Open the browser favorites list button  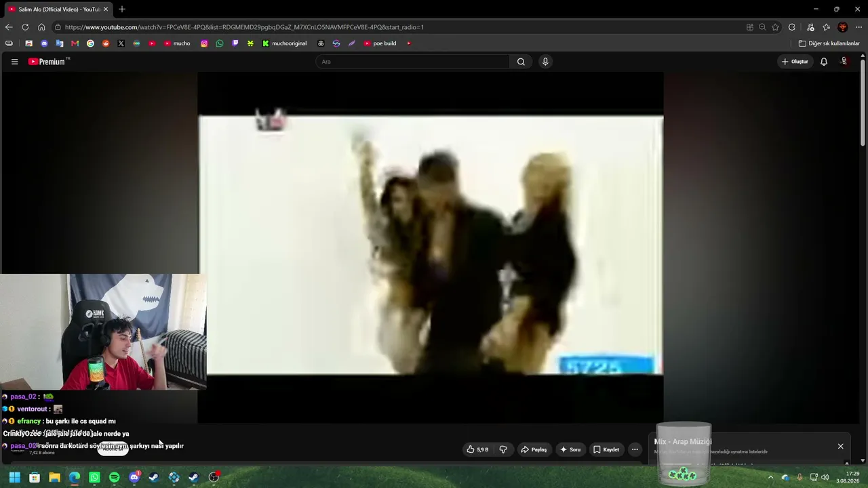pyautogui.click(x=826, y=27)
